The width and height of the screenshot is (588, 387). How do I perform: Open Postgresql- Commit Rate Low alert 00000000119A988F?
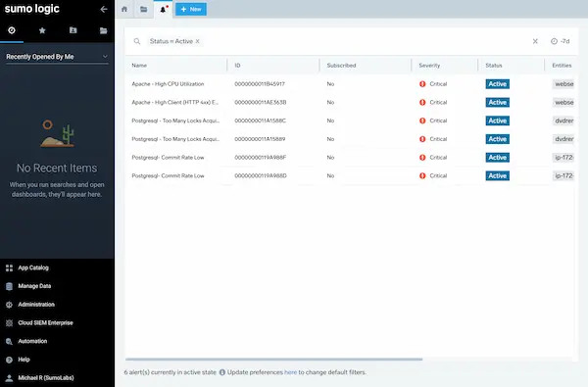[x=168, y=158]
